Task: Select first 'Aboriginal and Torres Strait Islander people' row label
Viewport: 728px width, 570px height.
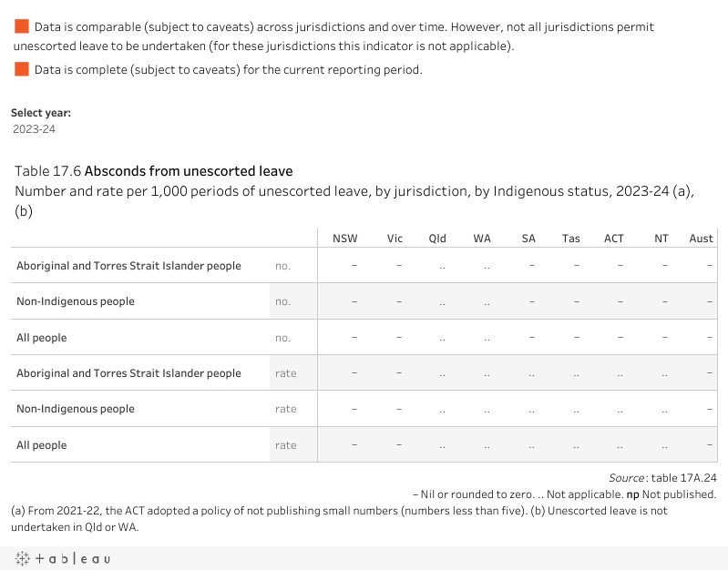Action: (128, 266)
